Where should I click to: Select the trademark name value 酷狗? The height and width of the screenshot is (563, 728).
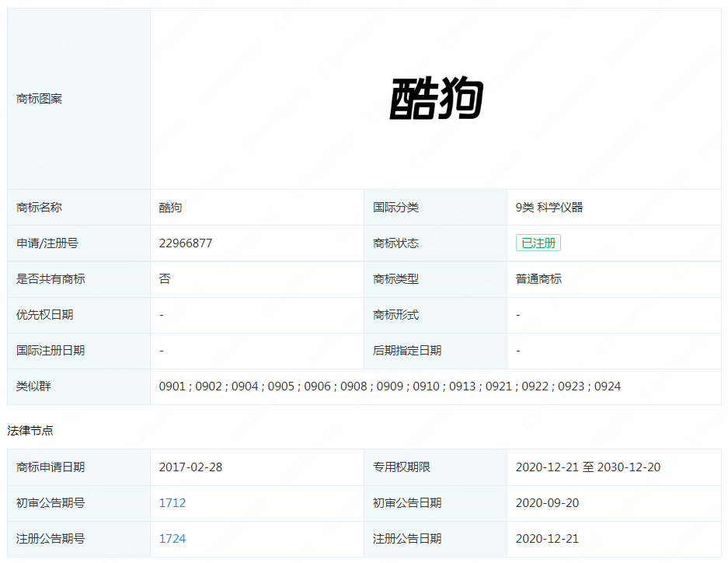tap(170, 207)
